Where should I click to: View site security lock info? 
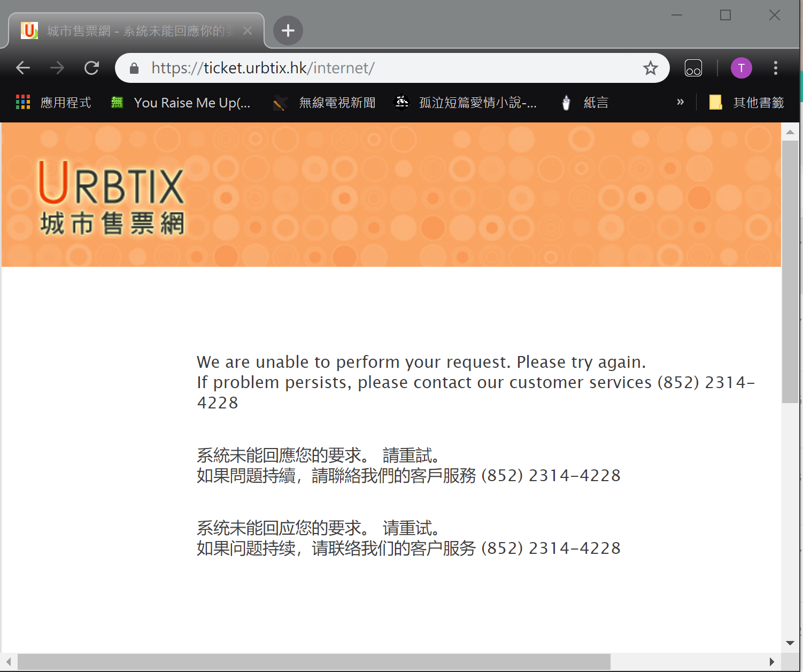134,68
